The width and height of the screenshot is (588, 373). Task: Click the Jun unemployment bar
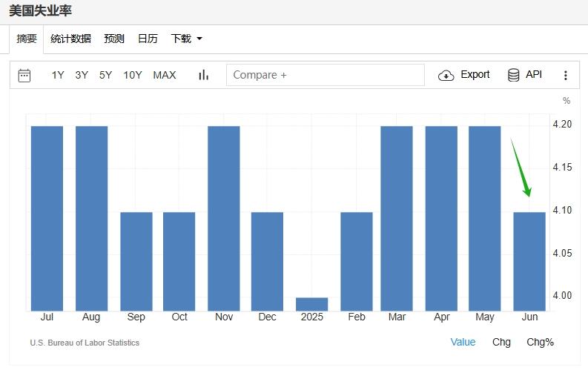pyautogui.click(x=529, y=261)
